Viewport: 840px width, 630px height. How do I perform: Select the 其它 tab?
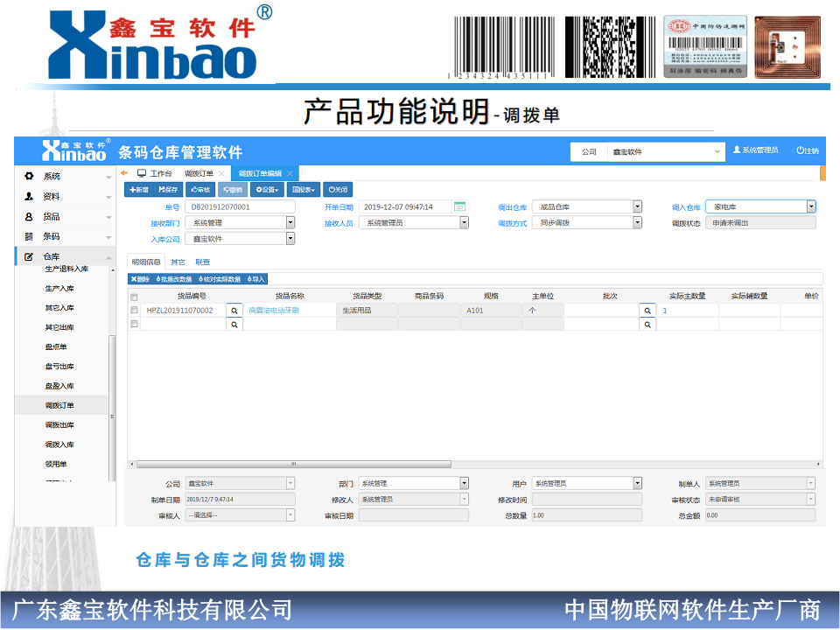click(178, 262)
